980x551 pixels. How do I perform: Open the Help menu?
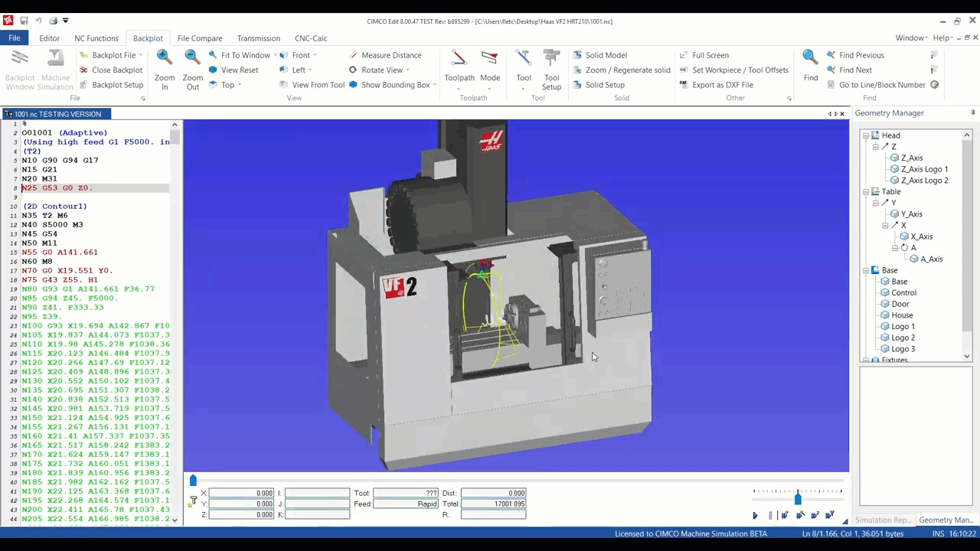(942, 38)
